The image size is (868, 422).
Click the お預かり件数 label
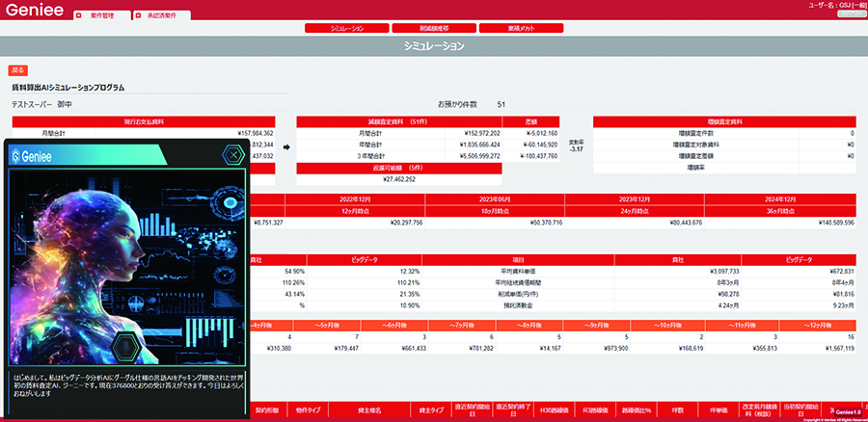coord(457,104)
